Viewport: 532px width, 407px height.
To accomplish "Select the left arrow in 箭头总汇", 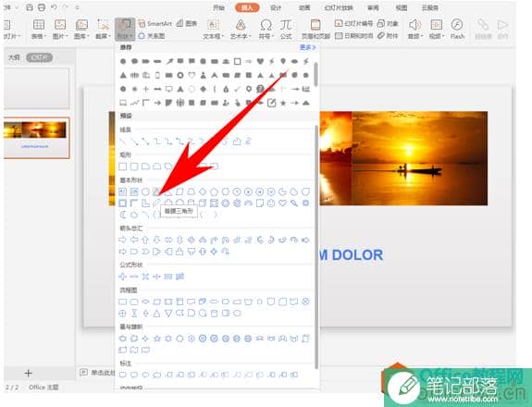I will 134,240.
